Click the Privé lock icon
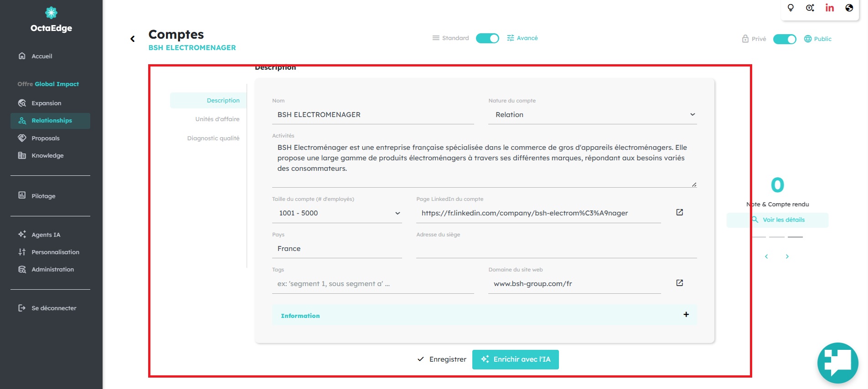 pos(745,39)
